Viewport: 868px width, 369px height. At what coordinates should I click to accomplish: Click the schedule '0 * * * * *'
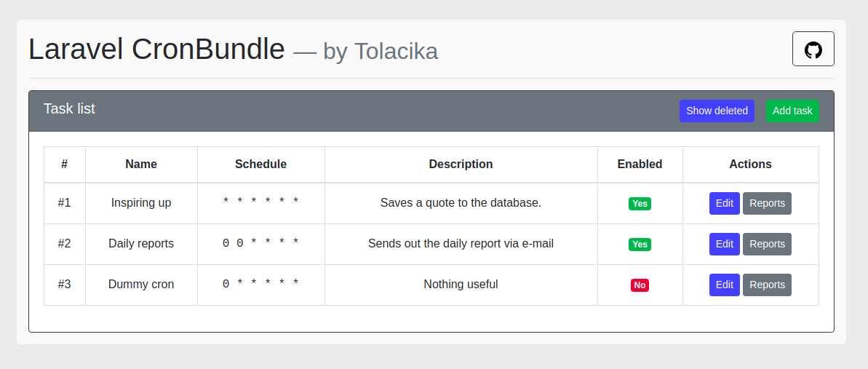260,284
